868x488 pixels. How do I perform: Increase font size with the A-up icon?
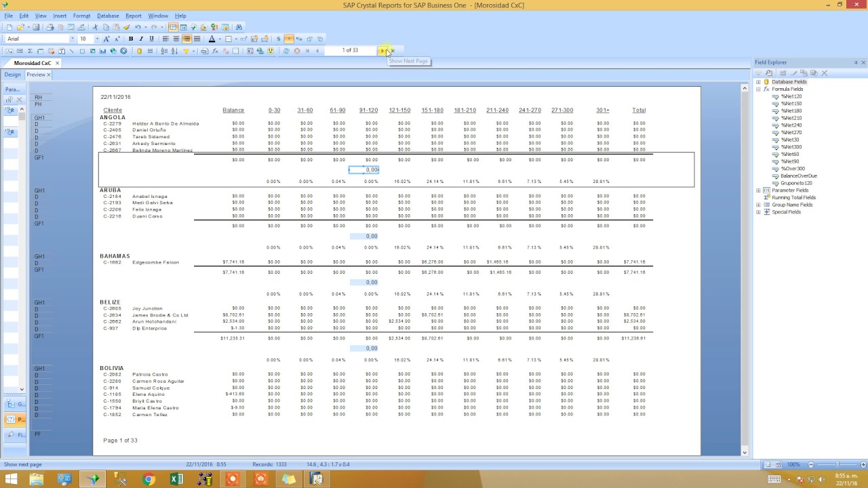106,39
